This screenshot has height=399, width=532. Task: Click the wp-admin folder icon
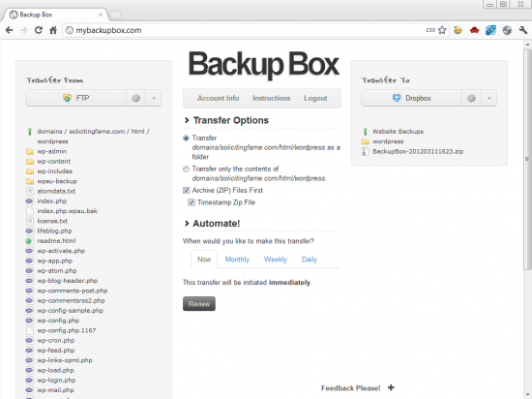point(30,151)
